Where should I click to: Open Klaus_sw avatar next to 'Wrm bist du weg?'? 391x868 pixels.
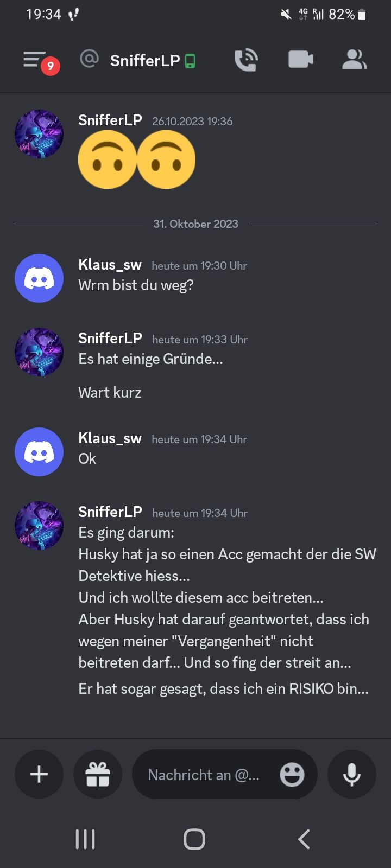39,278
